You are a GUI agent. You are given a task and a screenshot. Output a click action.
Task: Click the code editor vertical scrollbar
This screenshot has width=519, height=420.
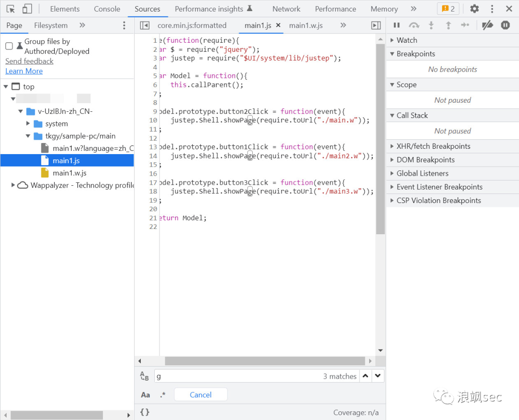coord(380,139)
